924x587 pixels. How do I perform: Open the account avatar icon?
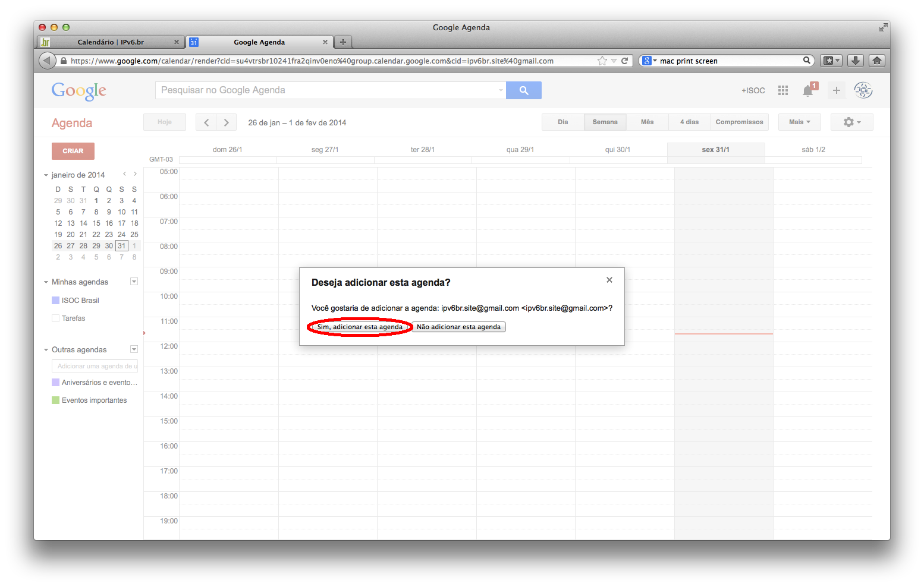point(863,90)
